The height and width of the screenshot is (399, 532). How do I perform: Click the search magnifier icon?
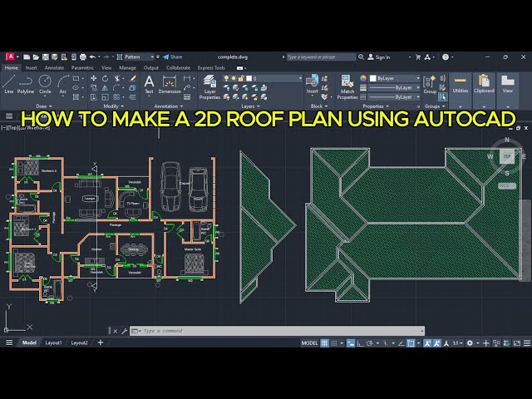click(361, 57)
